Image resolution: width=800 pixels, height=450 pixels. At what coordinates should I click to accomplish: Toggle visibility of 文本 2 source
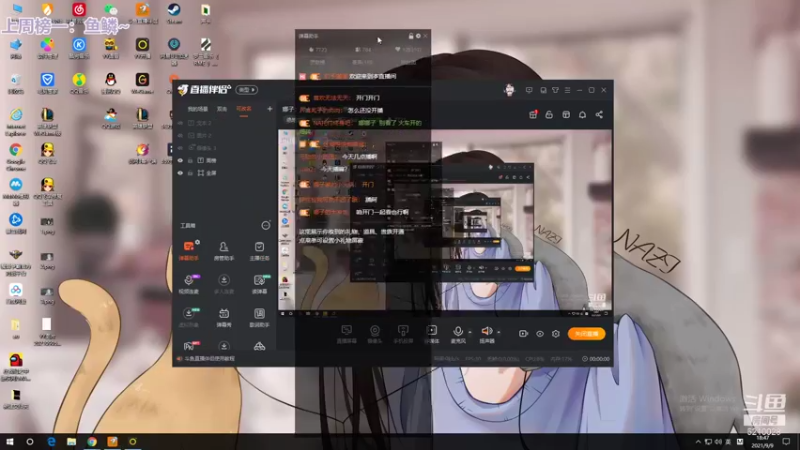pos(180,123)
